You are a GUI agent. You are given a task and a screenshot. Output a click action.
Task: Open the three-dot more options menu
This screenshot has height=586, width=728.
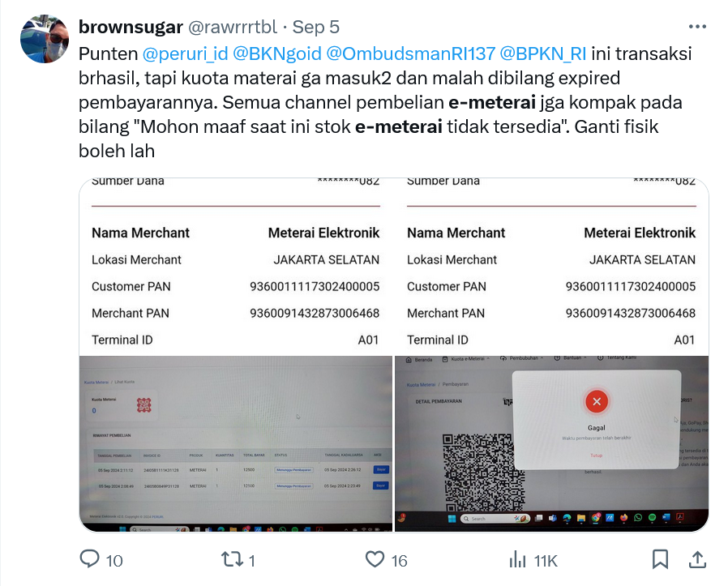point(697,27)
